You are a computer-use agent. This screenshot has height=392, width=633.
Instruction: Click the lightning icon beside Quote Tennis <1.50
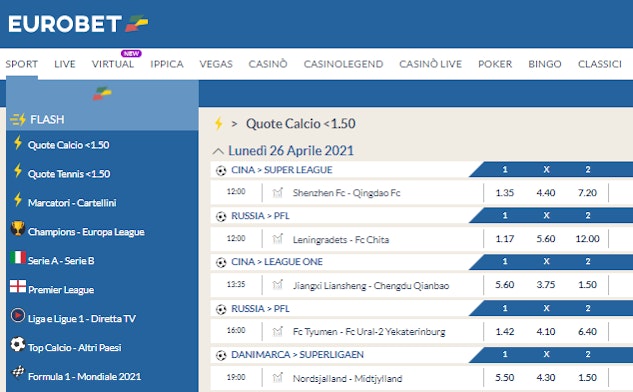point(18,171)
